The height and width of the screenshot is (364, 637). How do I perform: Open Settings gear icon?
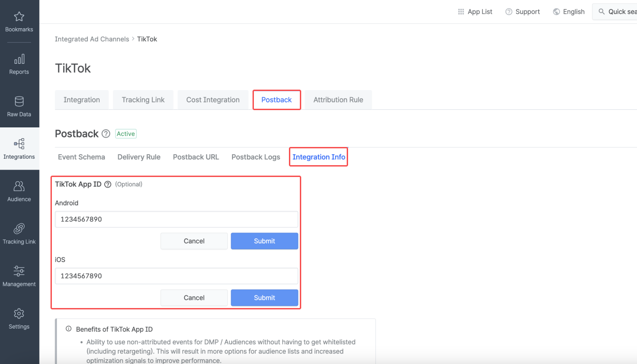[x=19, y=314]
